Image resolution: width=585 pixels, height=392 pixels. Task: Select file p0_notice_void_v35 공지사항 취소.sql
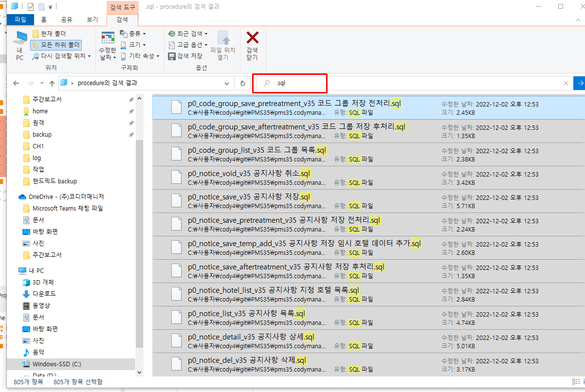pos(369,178)
